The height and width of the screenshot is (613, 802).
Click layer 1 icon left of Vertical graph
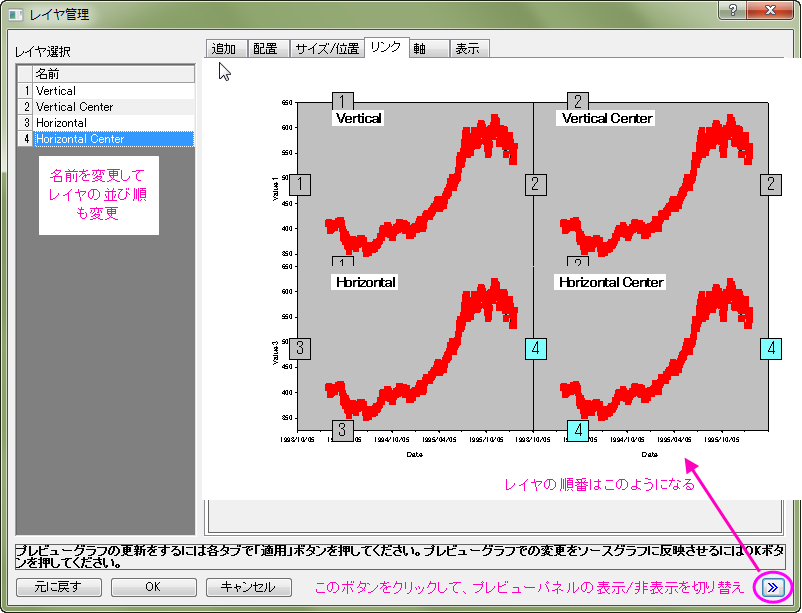tap(300, 184)
